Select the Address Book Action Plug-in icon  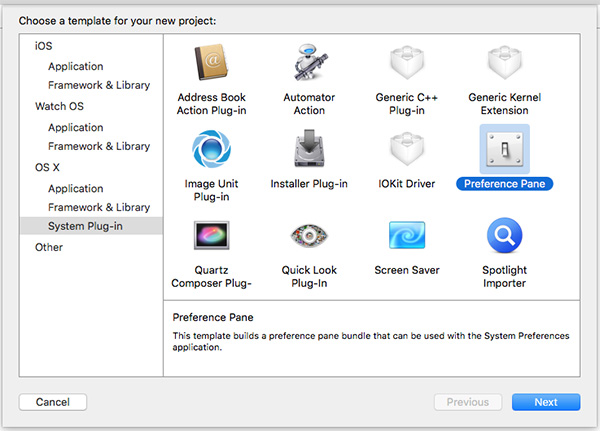tap(211, 62)
